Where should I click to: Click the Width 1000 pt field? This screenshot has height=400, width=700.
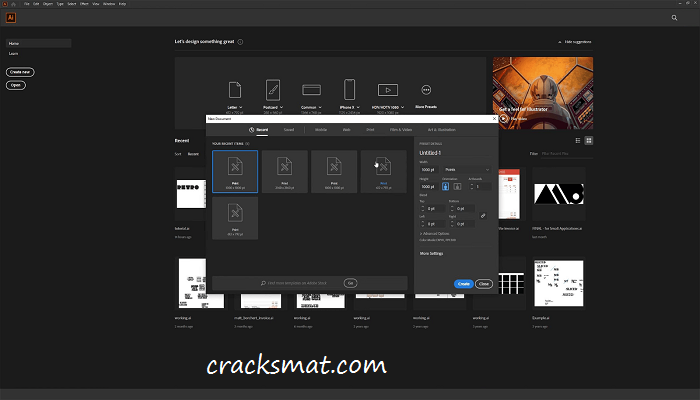(429, 170)
